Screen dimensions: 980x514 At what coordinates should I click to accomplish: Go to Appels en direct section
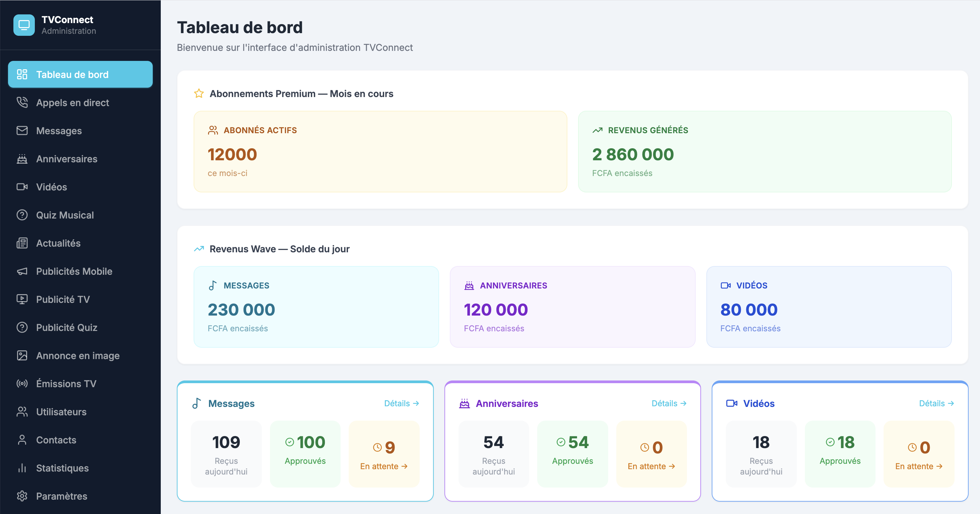[80, 103]
